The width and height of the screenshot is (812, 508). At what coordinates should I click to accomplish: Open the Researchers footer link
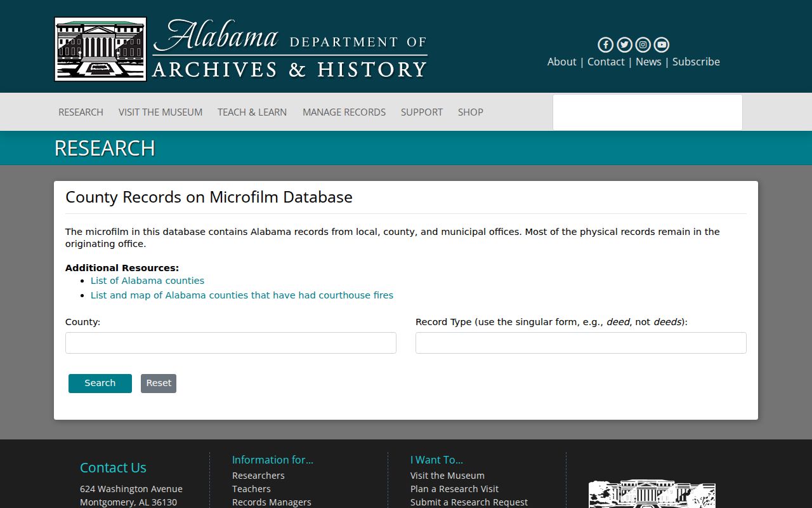click(258, 476)
